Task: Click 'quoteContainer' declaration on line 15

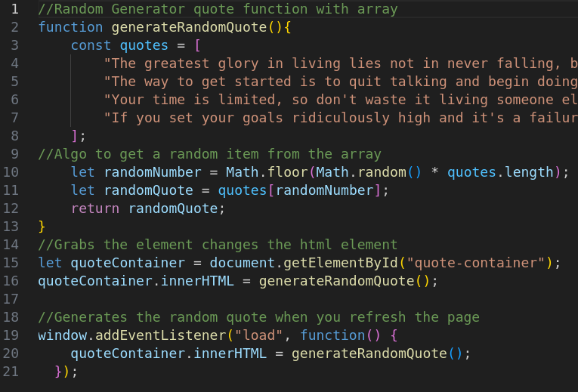Action: pos(128,263)
